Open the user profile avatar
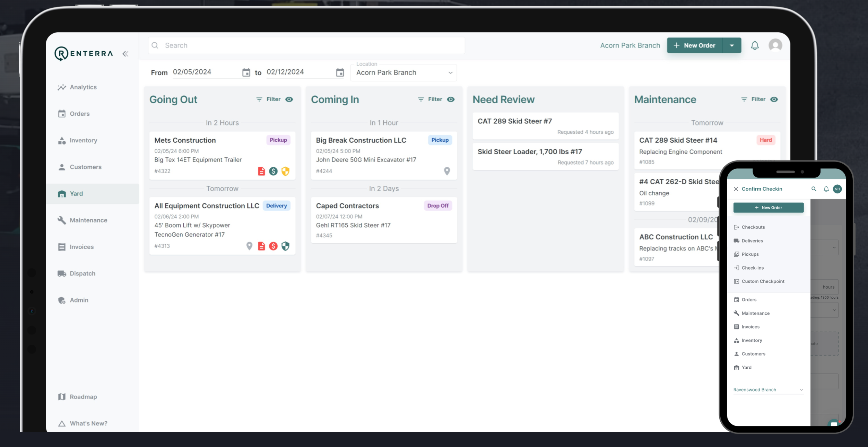The width and height of the screenshot is (868, 447). click(775, 45)
